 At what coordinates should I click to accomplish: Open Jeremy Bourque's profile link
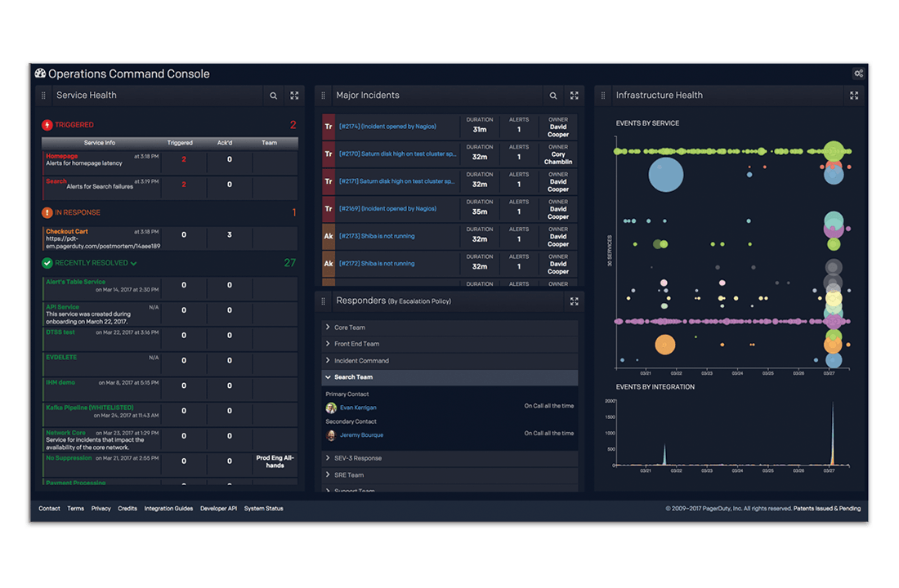click(x=362, y=435)
